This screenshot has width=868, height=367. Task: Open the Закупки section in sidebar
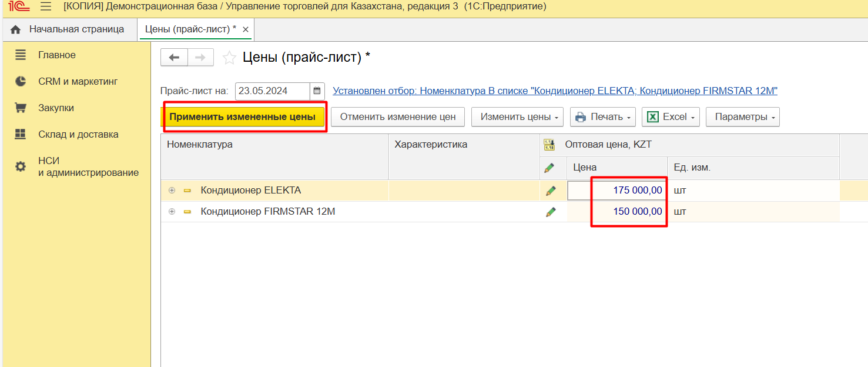pos(56,108)
